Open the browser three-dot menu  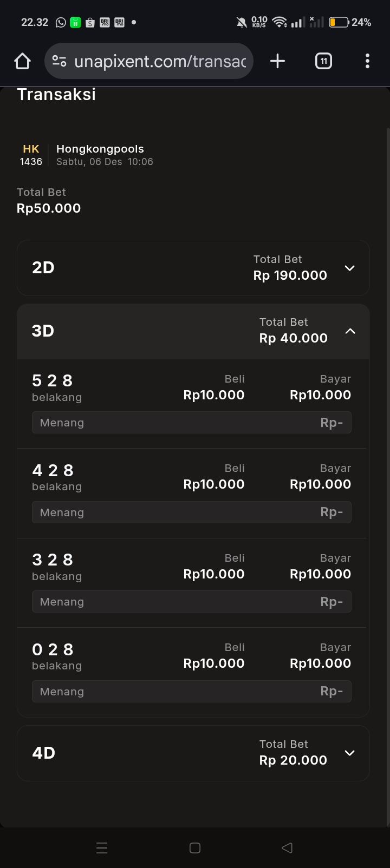(367, 61)
